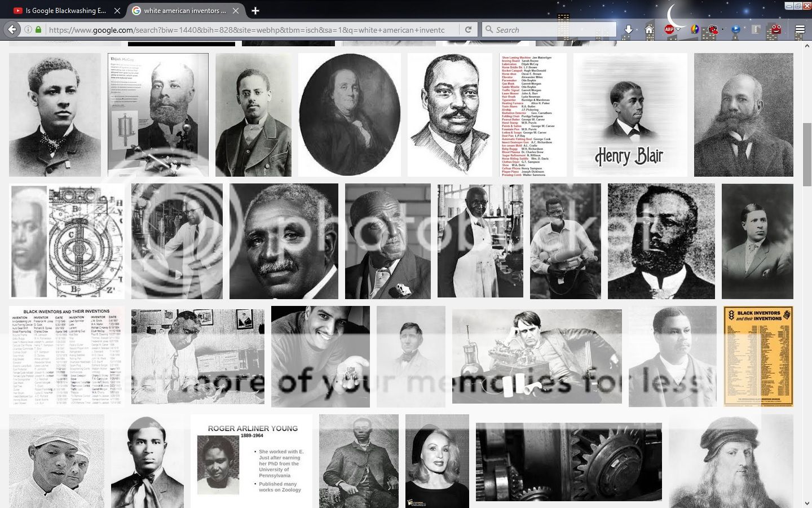Open the 'Henry Blair' captioned image
The width and height of the screenshot is (812, 508).
click(630, 115)
